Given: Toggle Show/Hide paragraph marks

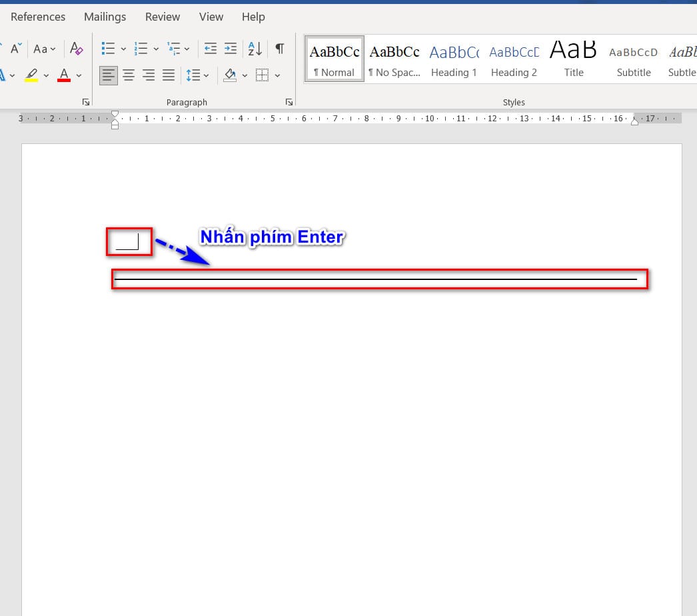Looking at the screenshot, I should 280,49.
